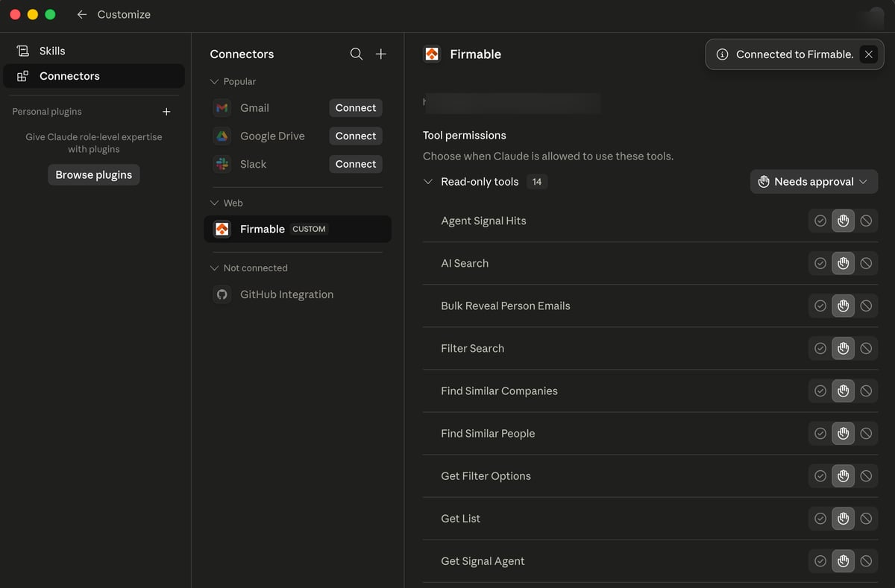Screen dimensions: 895x588
Task: Allow Get Filter Options always
Action: click(x=820, y=475)
